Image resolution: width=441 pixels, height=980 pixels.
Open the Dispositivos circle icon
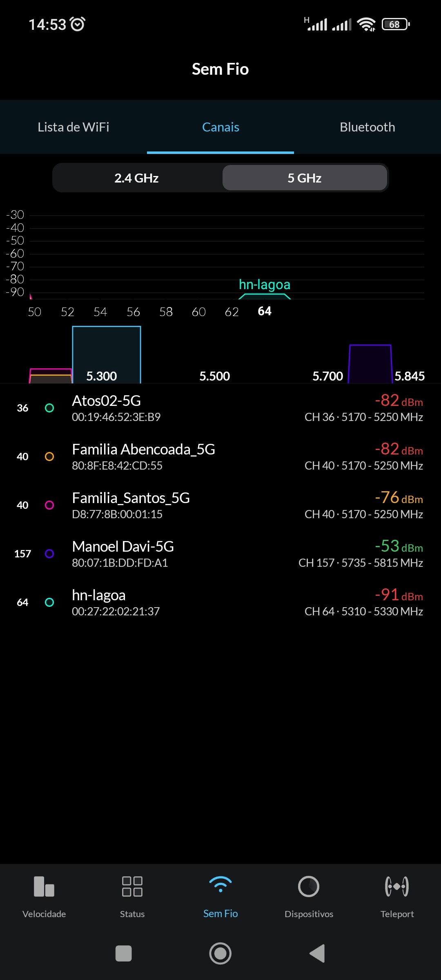point(309,887)
